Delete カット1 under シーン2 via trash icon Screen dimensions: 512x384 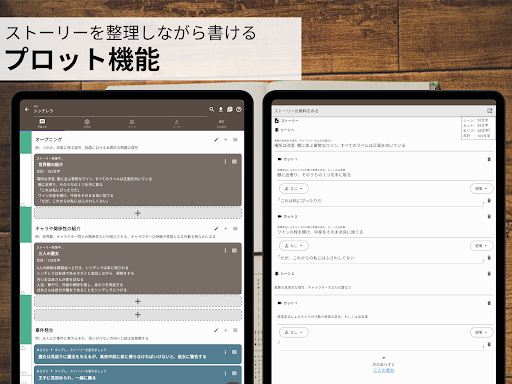[489, 303]
